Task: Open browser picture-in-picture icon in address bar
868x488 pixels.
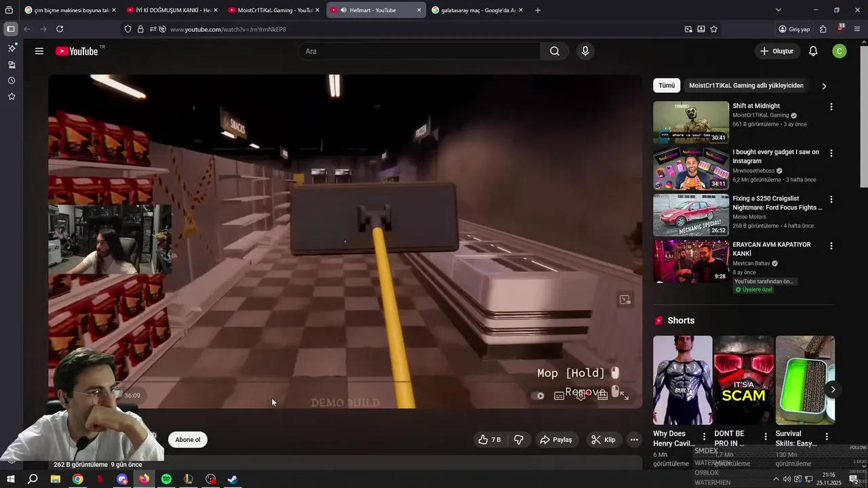Action: 688,29
